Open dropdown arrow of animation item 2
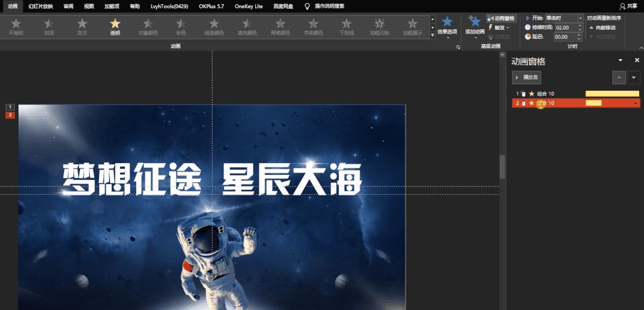The image size is (644, 310). pos(636,103)
